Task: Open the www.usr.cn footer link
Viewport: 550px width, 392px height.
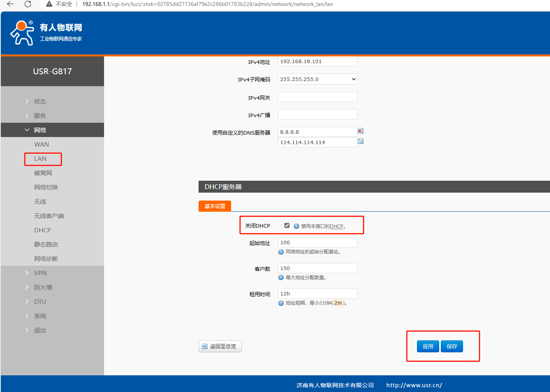Action: (414, 385)
